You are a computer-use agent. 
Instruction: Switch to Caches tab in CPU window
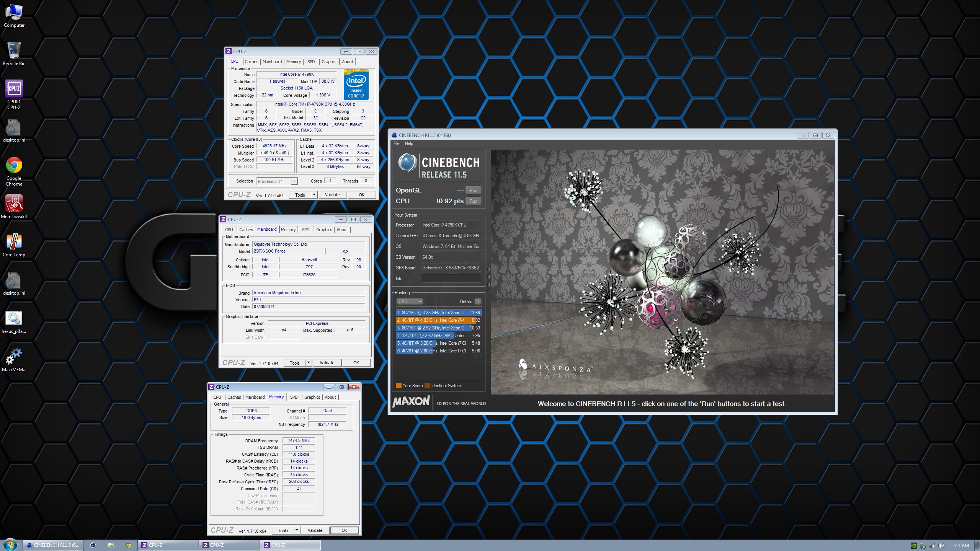[252, 62]
